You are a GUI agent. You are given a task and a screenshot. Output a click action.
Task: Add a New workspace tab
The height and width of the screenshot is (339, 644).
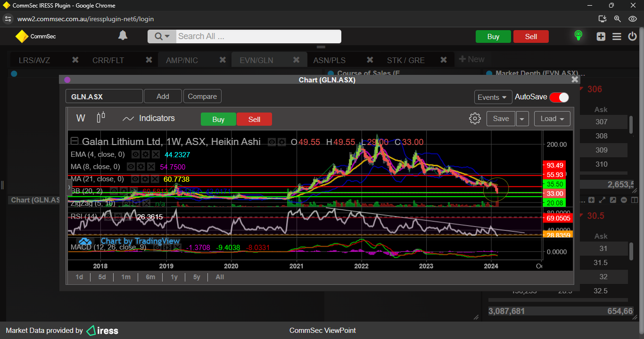tap(471, 59)
